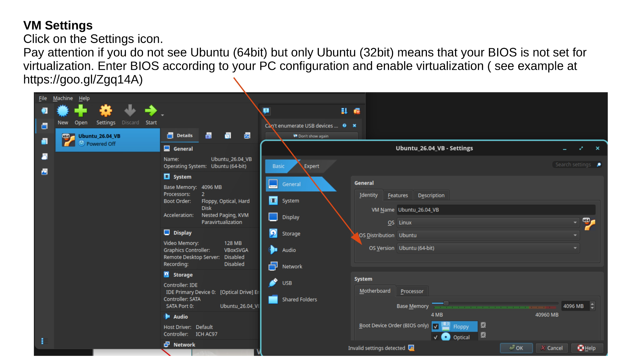Viewport: 644px width, 362px height.
Task: Open the Motherboard tab
Action: coord(375,291)
